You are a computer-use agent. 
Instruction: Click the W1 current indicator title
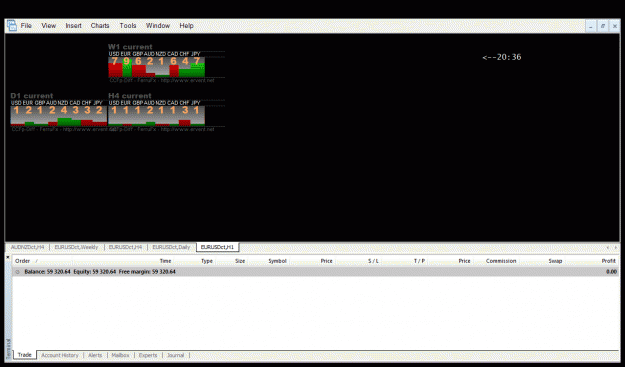click(x=130, y=47)
